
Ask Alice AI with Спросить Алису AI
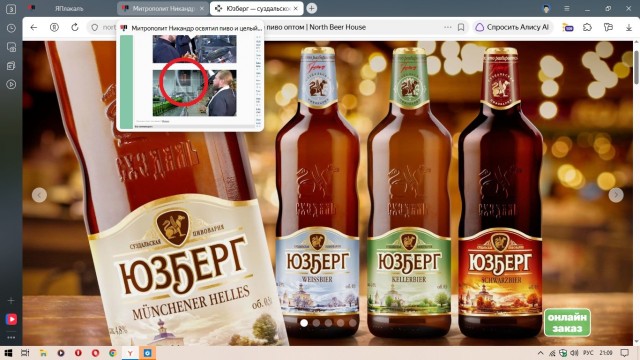pos(513,27)
